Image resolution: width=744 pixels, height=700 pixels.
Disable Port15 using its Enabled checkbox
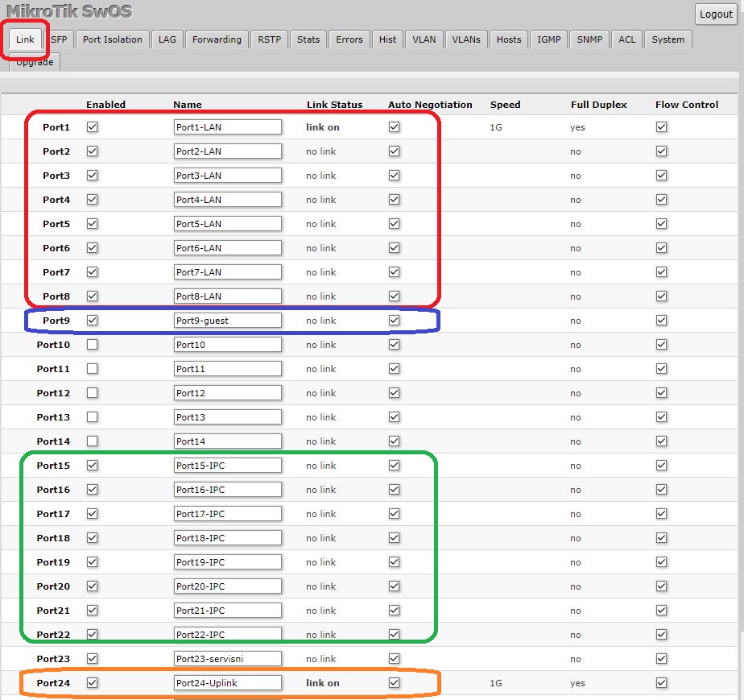click(x=93, y=466)
